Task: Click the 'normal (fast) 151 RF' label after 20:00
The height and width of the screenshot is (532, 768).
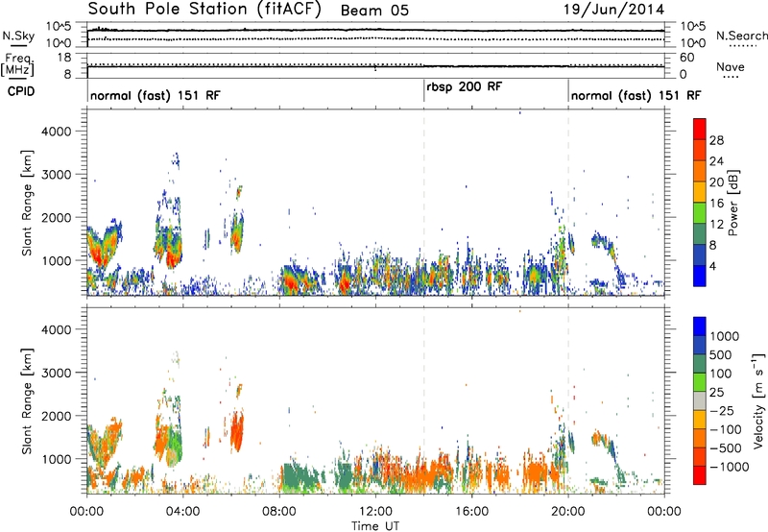Action: tap(636, 95)
